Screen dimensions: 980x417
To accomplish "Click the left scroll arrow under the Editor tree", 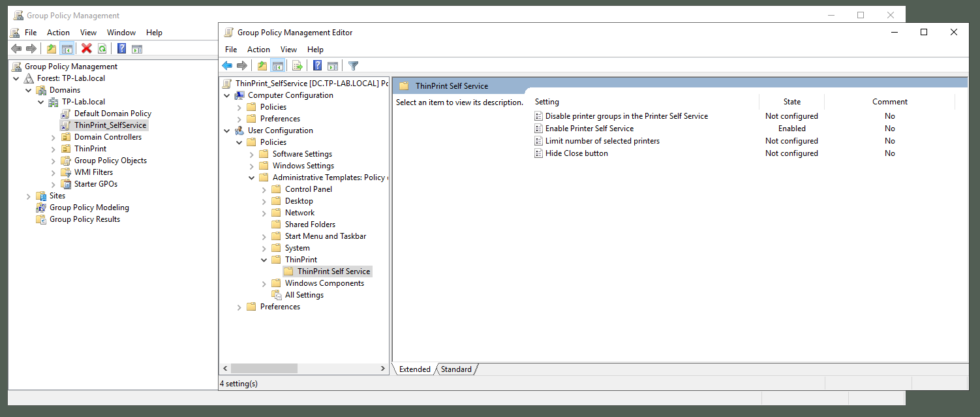I will [x=225, y=369].
